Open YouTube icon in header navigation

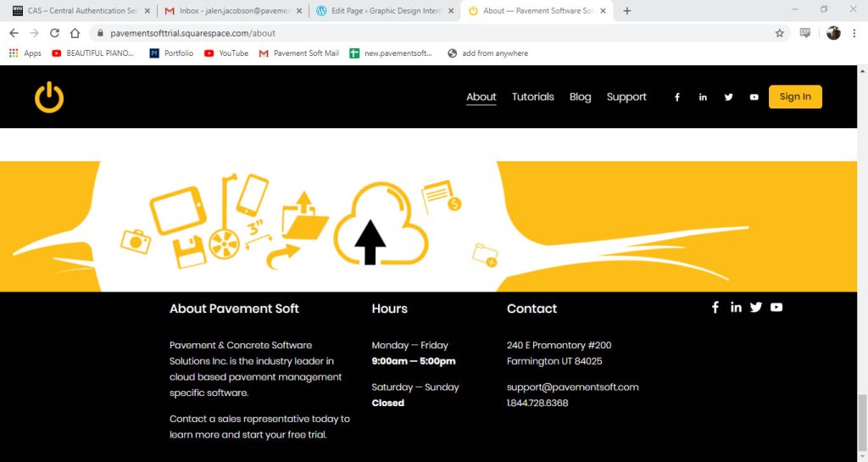(x=754, y=97)
